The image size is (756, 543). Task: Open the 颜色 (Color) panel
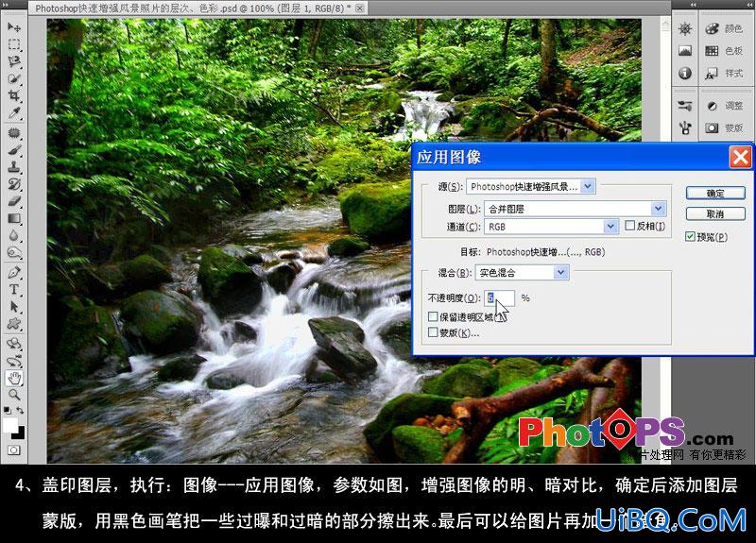pyautogui.click(x=724, y=29)
